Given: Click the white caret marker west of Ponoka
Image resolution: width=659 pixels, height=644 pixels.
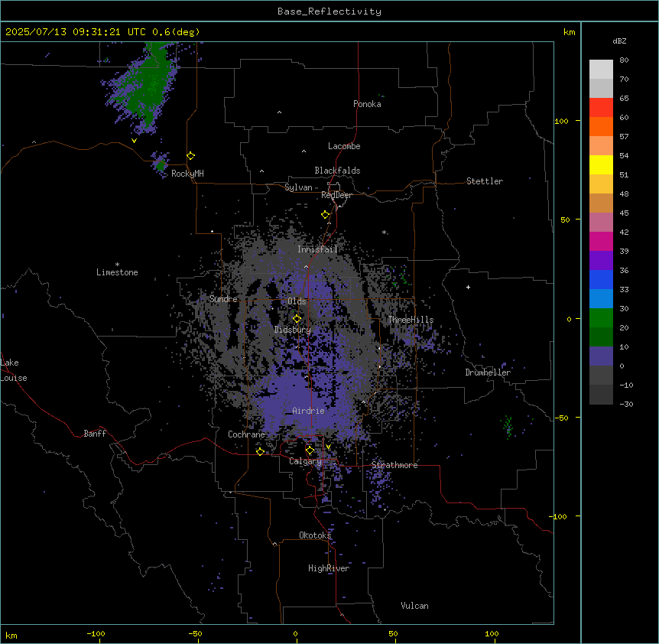Looking at the screenshot, I should tap(280, 112).
